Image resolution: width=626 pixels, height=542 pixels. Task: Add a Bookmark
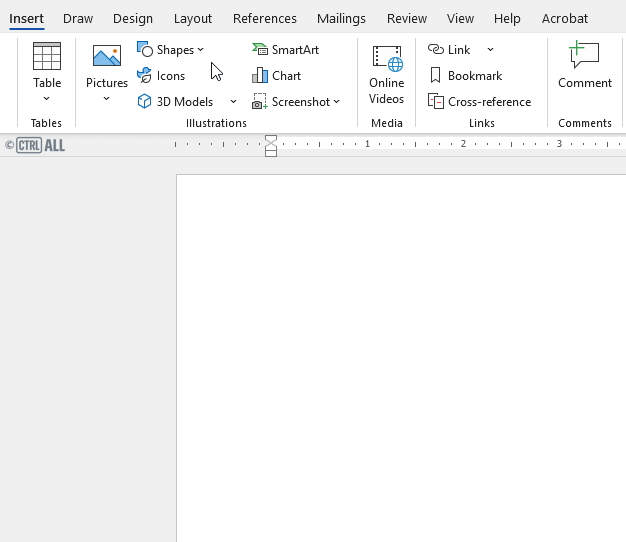465,76
